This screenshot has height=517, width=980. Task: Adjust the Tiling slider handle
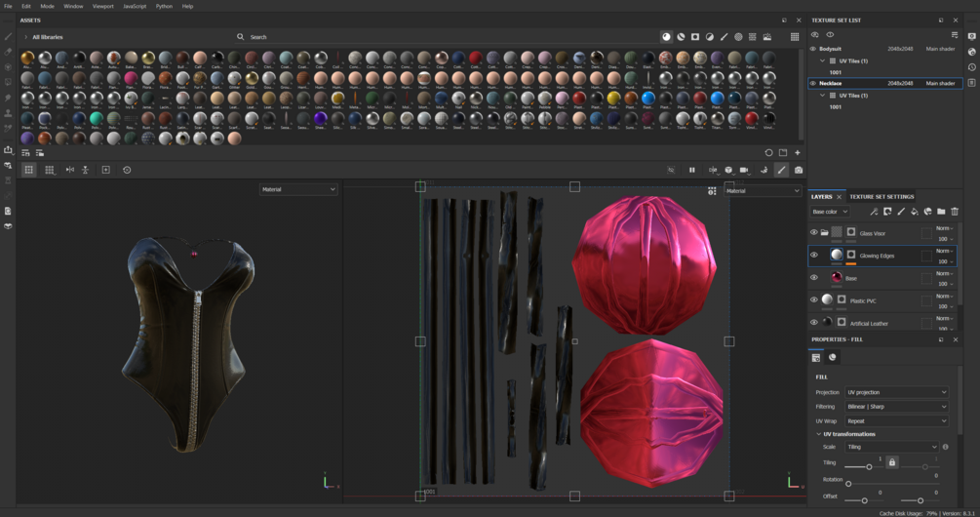pyautogui.click(x=869, y=467)
